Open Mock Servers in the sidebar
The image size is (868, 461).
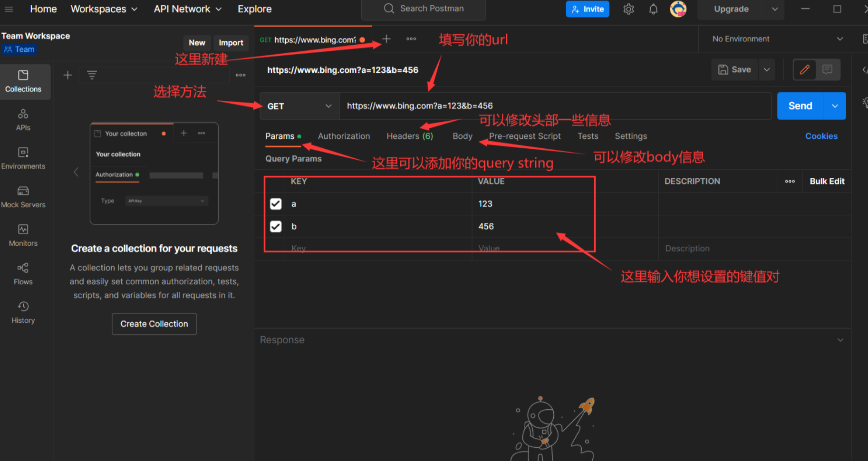tap(23, 197)
